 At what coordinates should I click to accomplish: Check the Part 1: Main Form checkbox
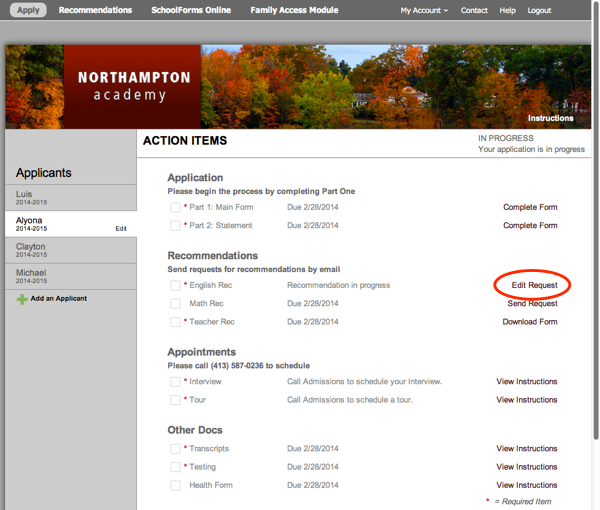pos(175,208)
